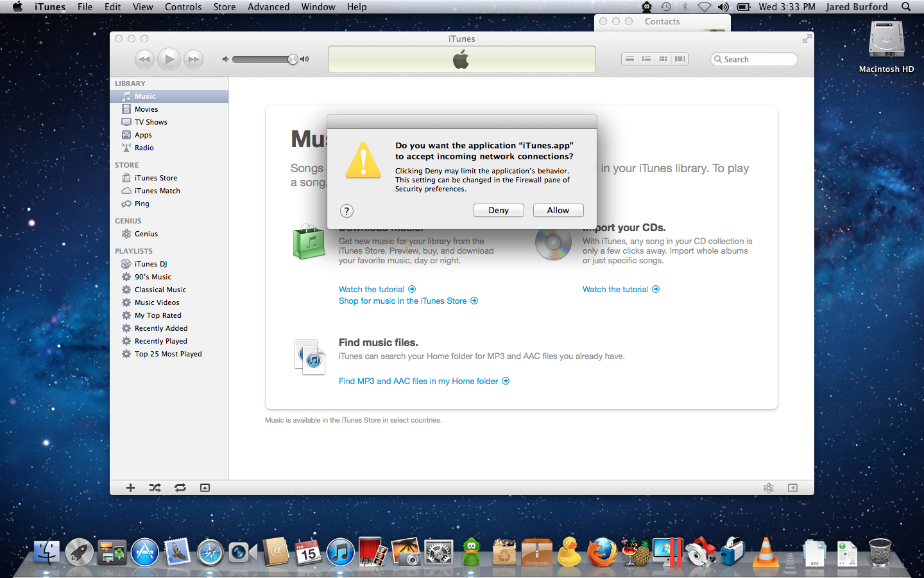Open the Controls menu
The image size is (924, 578).
(183, 6)
